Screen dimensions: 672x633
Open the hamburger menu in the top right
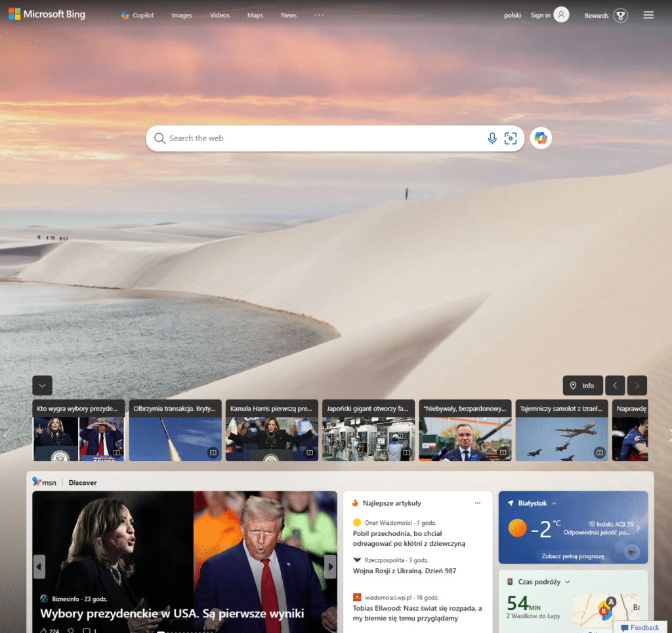tap(648, 15)
